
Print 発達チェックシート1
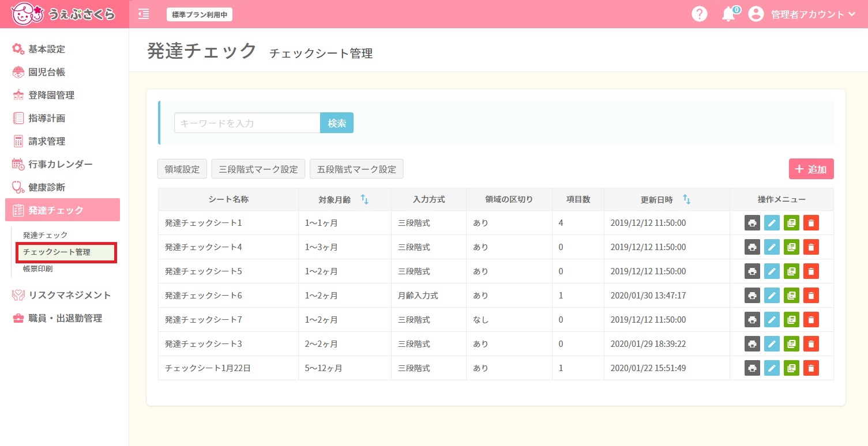[x=752, y=223]
